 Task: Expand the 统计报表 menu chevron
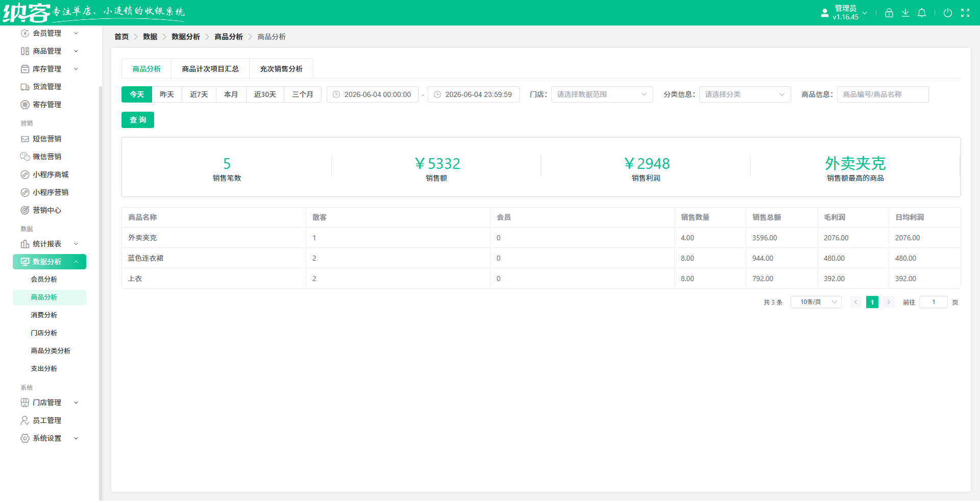76,244
